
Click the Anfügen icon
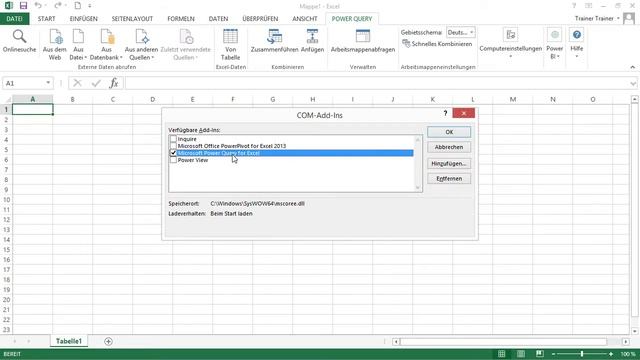312,37
